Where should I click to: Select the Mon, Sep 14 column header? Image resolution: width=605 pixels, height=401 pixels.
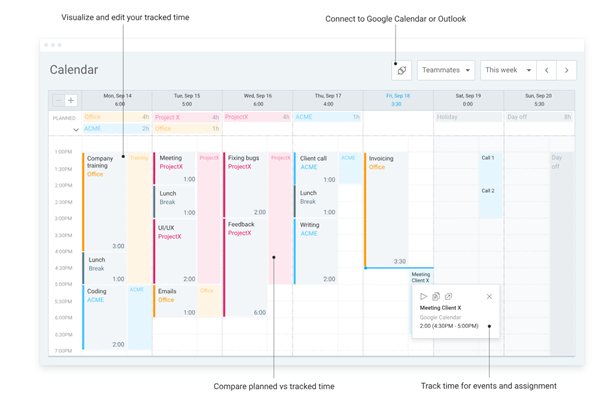coord(119,99)
